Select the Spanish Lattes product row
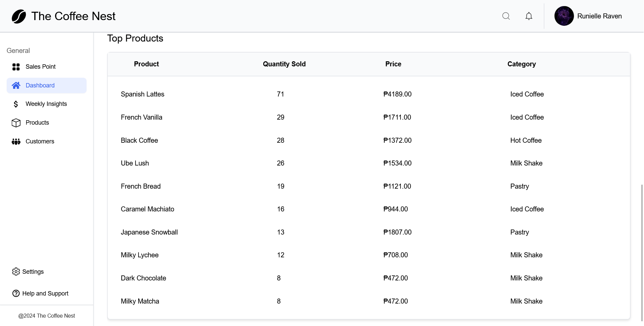The height and width of the screenshot is (326, 644). (143, 94)
